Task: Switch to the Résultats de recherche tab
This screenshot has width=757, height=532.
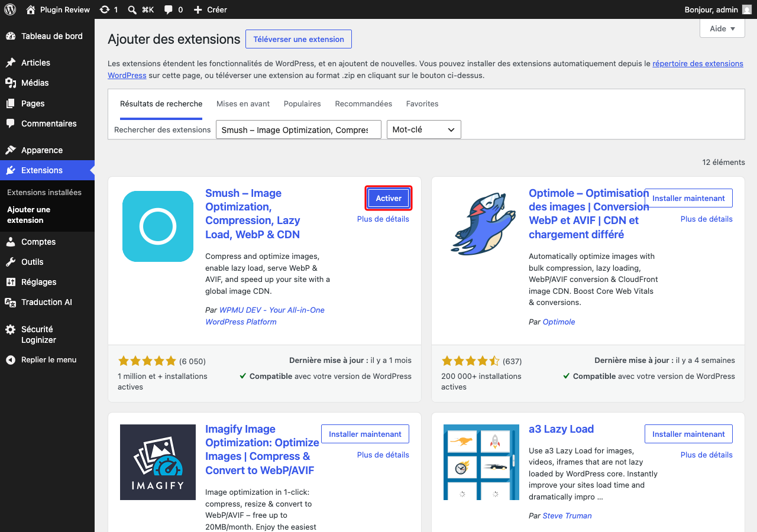Action: (x=161, y=104)
